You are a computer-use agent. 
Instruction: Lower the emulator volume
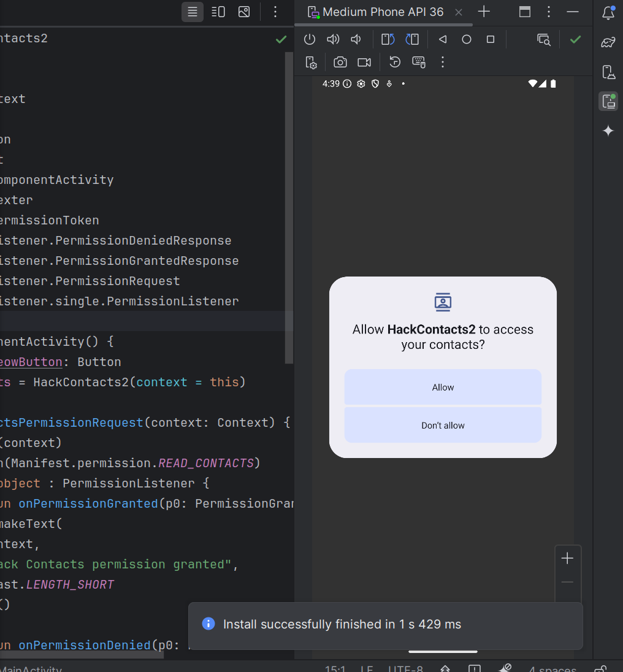coord(356,39)
